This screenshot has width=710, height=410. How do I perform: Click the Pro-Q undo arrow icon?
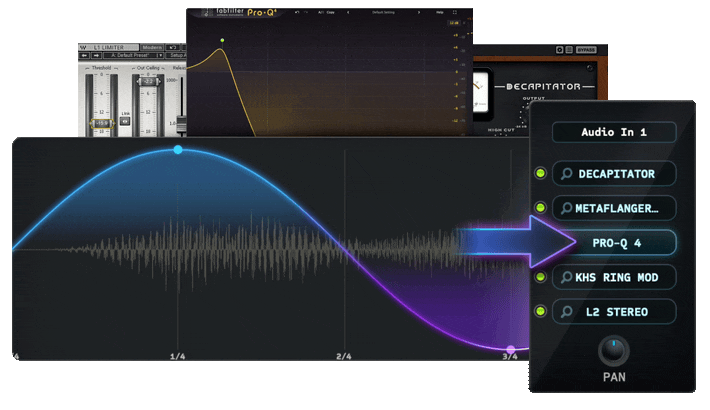click(297, 12)
